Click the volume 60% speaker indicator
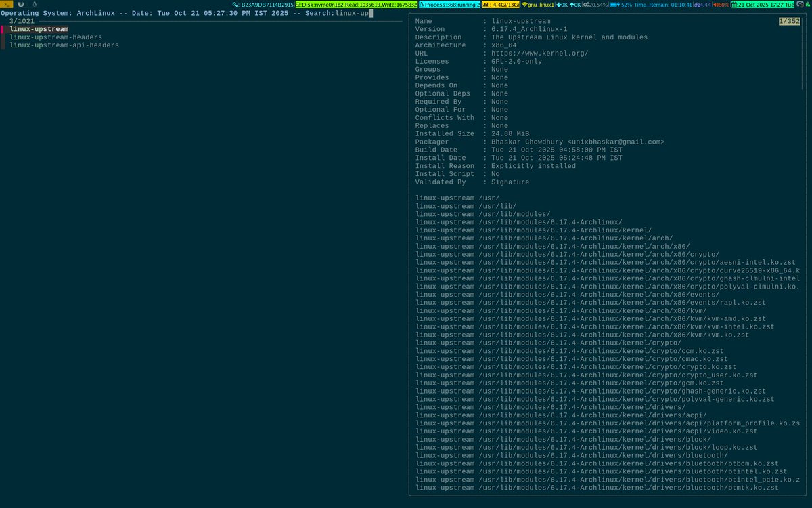Screen dimensions: 812x508 point(721,4)
